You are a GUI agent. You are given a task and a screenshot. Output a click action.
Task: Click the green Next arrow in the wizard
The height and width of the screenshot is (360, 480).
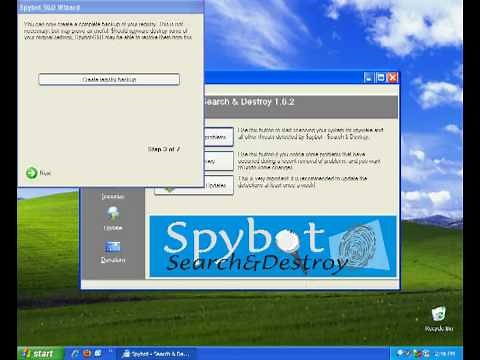(x=32, y=173)
